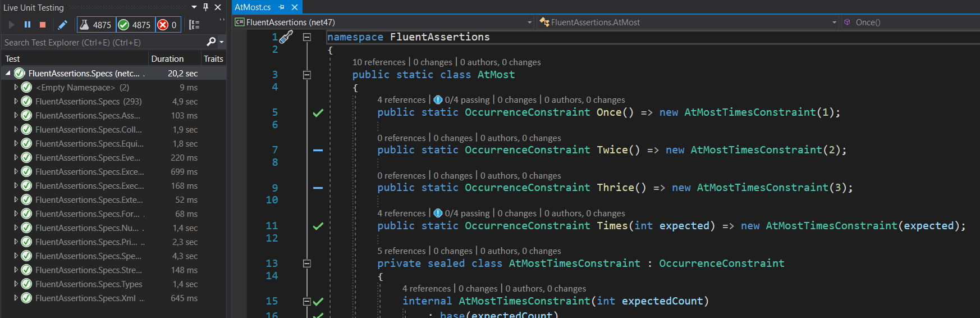Open '0/4 passing' CodeLens above Once()
The image size is (980, 318).
[461, 100]
